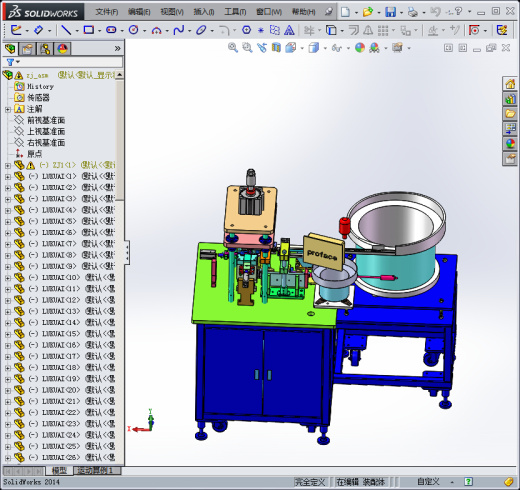Viewport: 520px width, 490px height.
Task: Expand the ZJ1<1> component node
Action: [8, 165]
